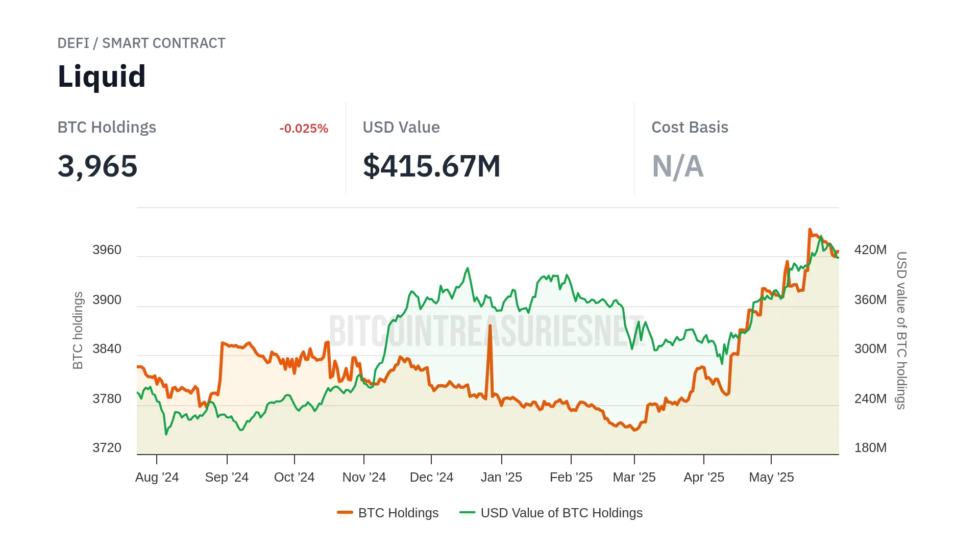Click the 180M right axis tick label

870,448
